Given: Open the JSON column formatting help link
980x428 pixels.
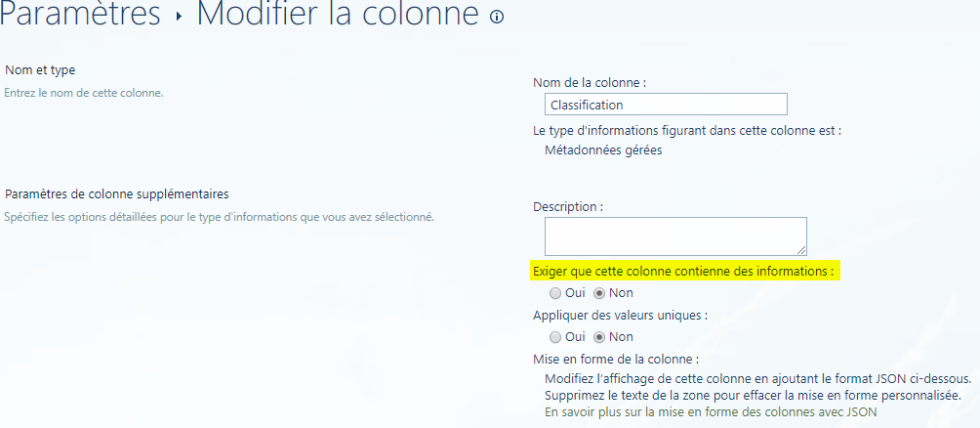Looking at the screenshot, I should click(x=711, y=412).
